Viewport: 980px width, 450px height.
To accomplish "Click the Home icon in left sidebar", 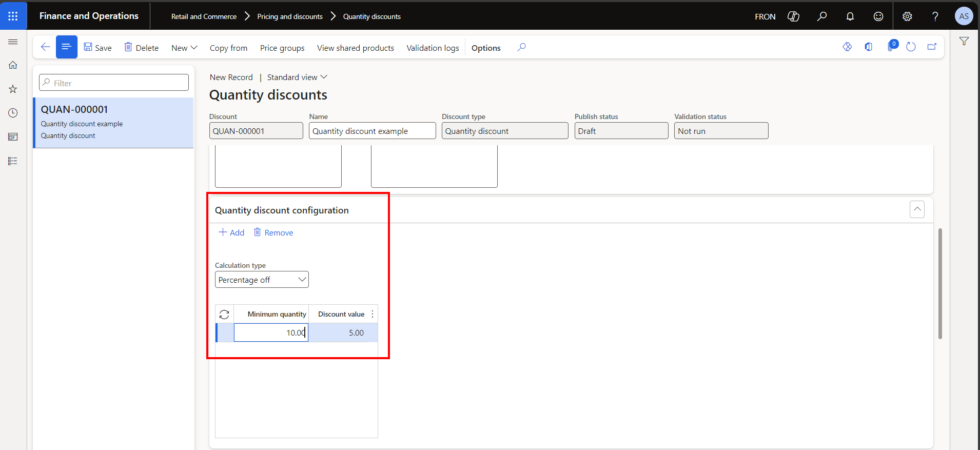I will click(x=13, y=65).
